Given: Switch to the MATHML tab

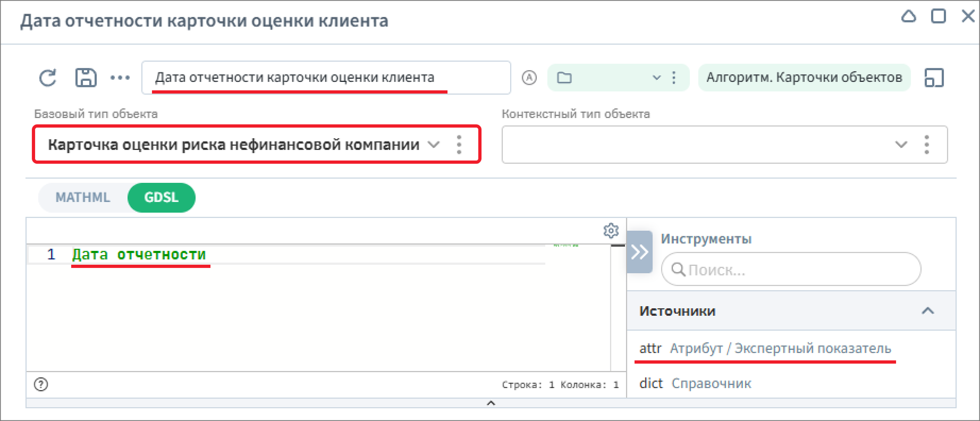Looking at the screenshot, I should pyautogui.click(x=83, y=197).
